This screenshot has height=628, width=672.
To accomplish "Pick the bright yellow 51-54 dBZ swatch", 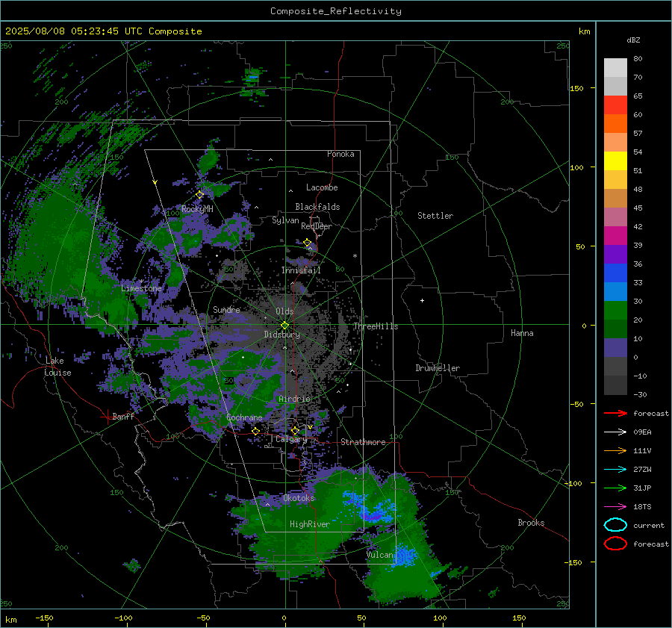I will click(x=615, y=161).
